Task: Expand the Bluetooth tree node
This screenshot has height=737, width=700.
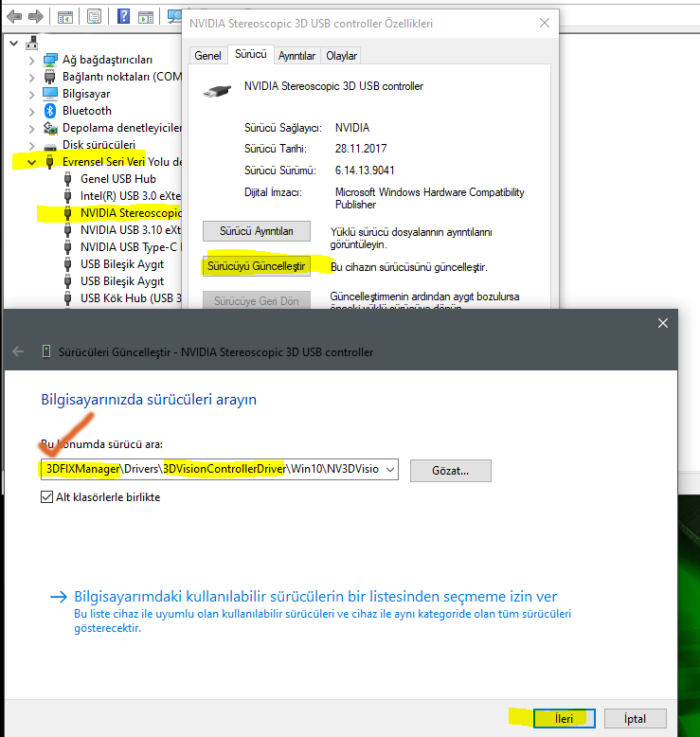Action: (31, 112)
